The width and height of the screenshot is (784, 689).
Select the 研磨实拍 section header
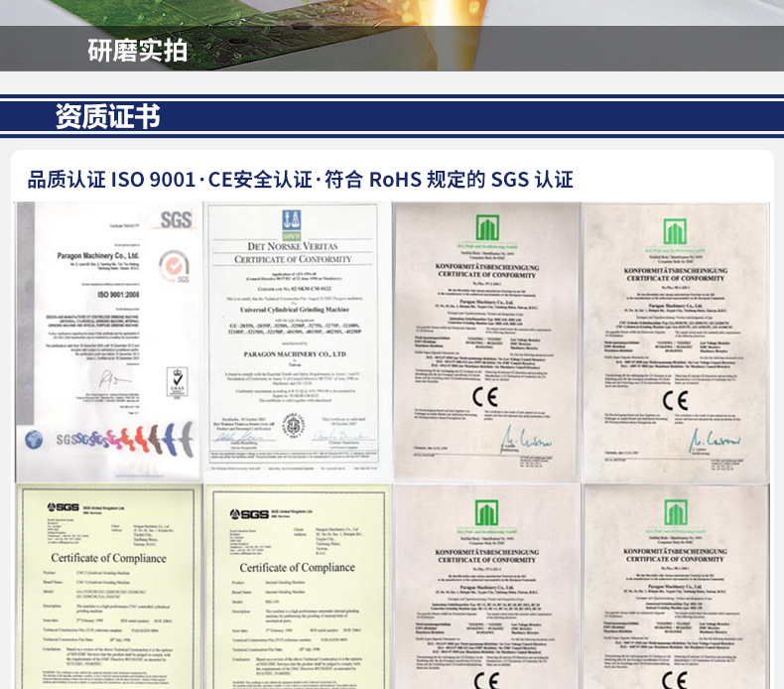[x=137, y=50]
